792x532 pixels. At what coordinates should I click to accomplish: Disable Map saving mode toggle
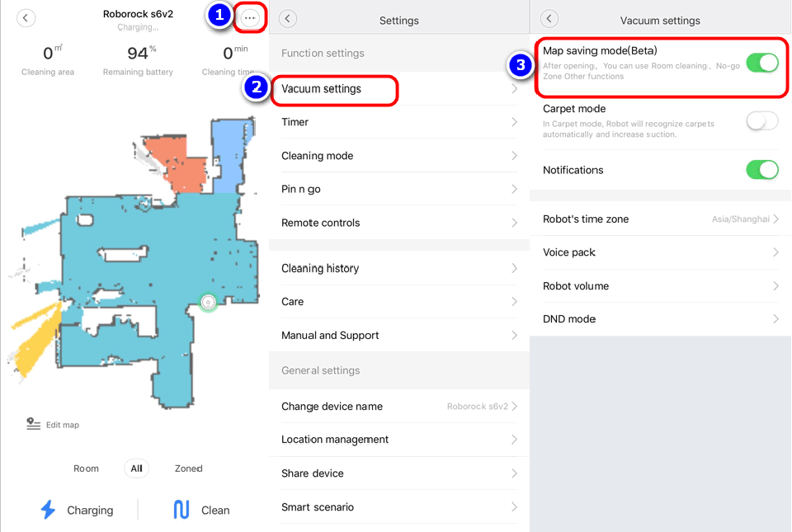click(x=761, y=63)
